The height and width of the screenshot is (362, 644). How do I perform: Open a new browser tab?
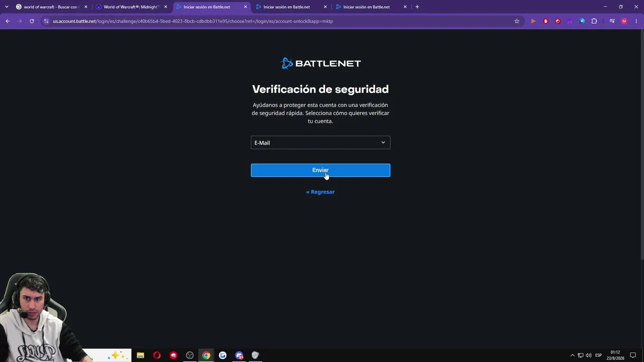pyautogui.click(x=417, y=7)
